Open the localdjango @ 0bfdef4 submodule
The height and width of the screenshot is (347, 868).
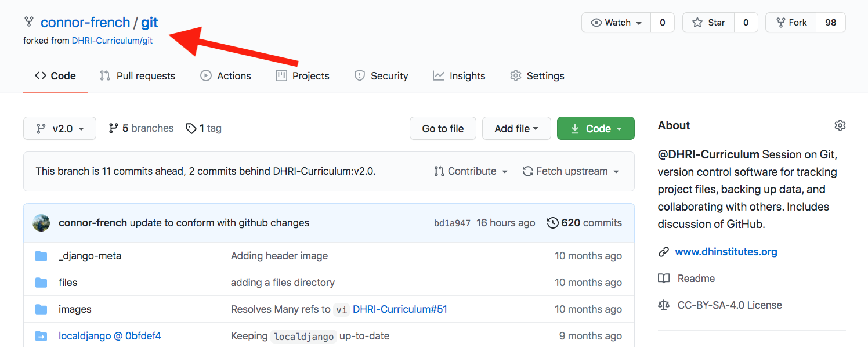[x=110, y=336]
